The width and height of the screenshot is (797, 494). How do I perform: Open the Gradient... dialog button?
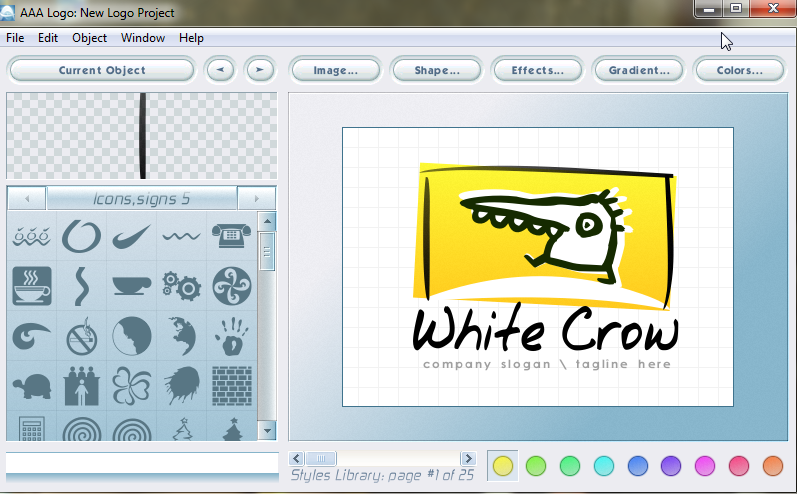point(639,70)
